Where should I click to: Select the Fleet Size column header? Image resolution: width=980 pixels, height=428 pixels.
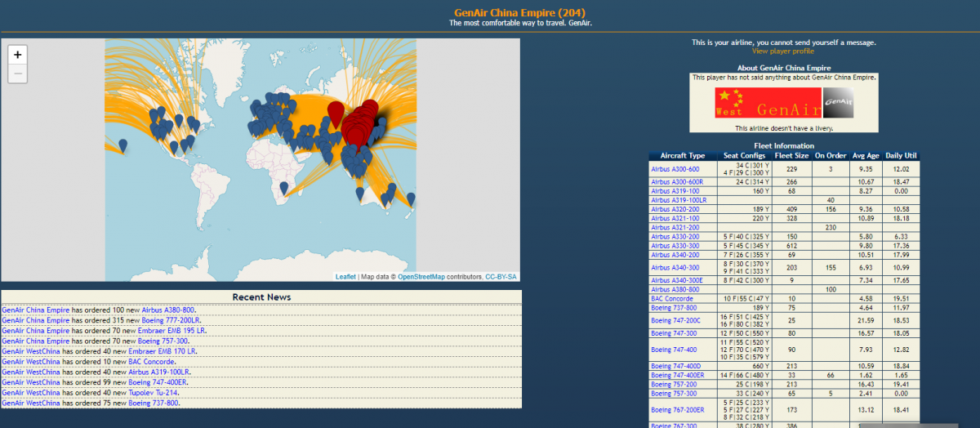point(791,155)
